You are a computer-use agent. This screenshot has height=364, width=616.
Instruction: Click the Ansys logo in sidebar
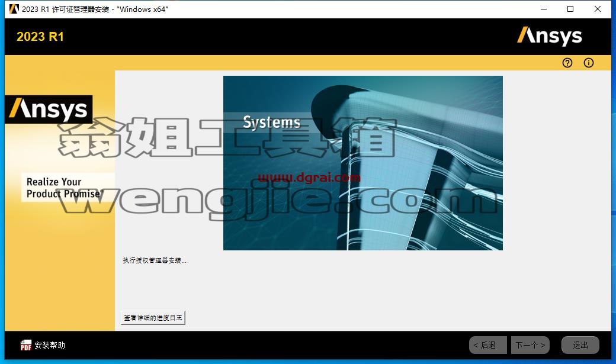pyautogui.click(x=49, y=109)
